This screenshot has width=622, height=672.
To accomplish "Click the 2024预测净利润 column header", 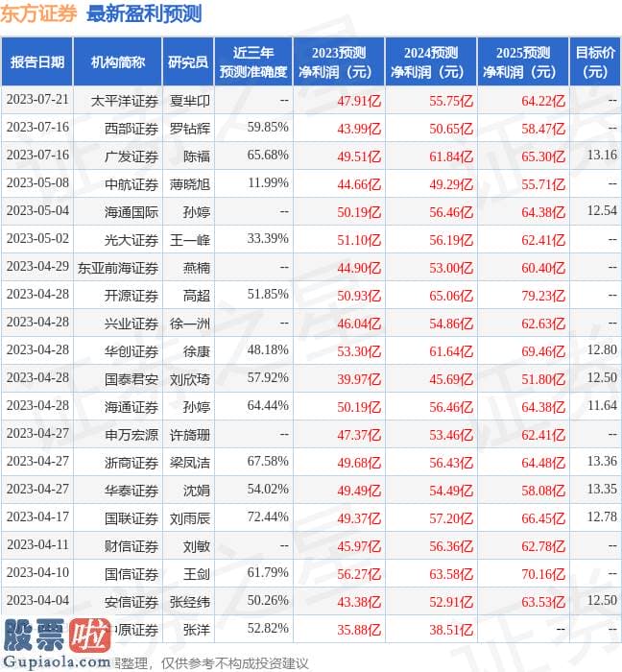I will (431, 62).
